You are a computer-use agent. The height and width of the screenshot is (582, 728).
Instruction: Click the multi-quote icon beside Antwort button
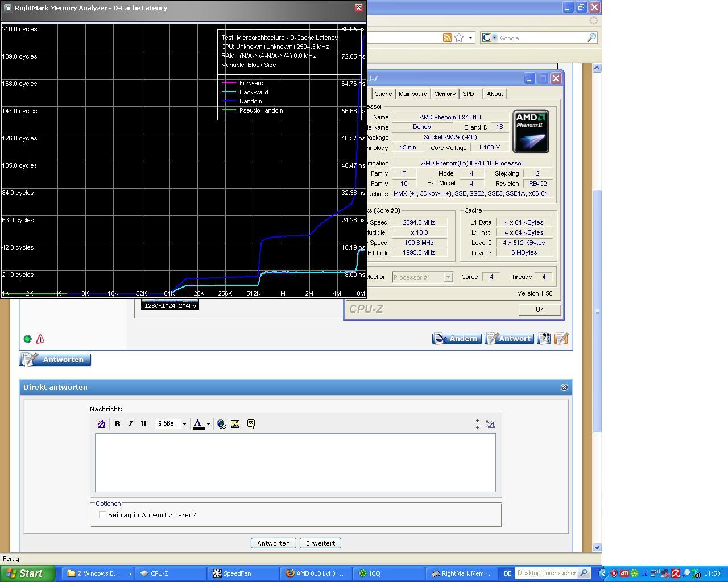(544, 339)
